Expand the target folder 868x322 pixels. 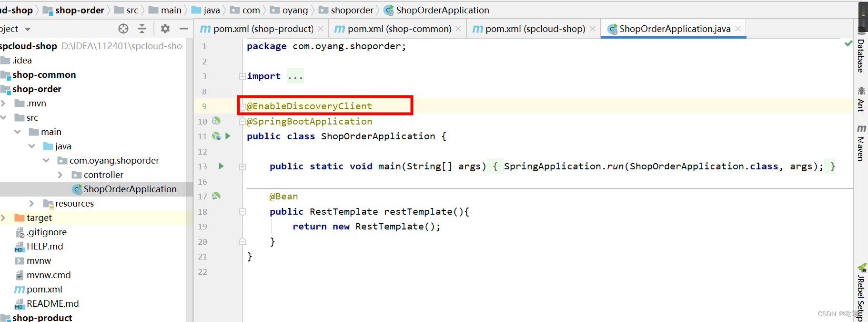3,218
